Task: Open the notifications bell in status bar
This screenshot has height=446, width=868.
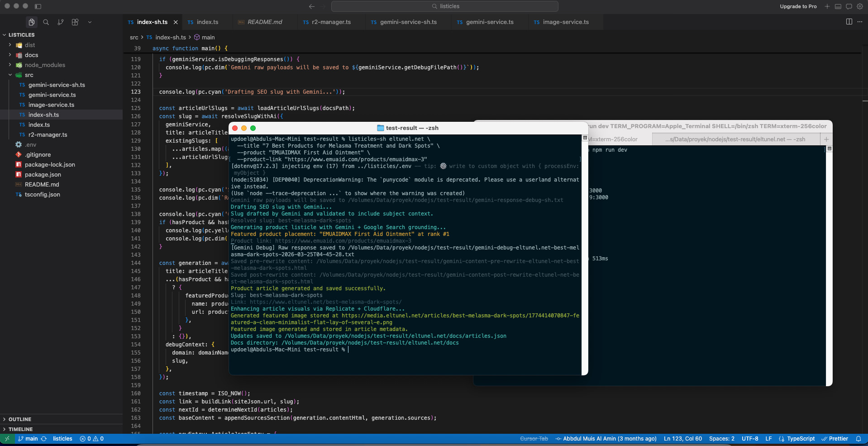Action: coord(858,438)
